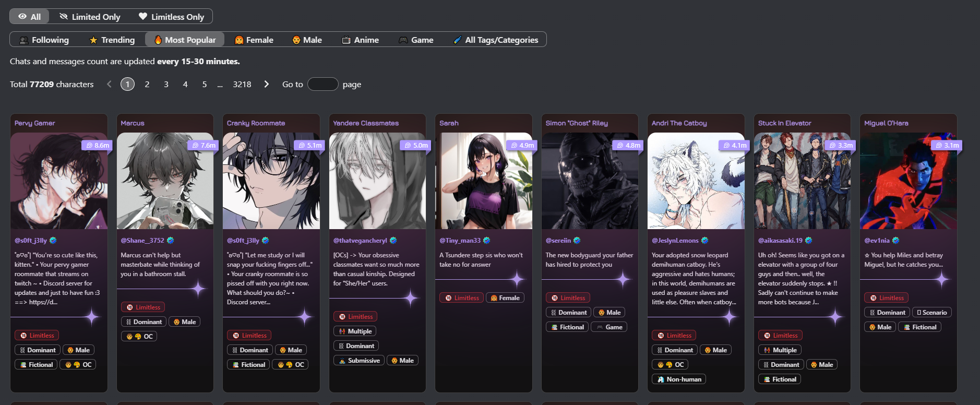The height and width of the screenshot is (405, 980).
Task: Open Simon 'Ghost' Riley character image
Action: pyautogui.click(x=590, y=181)
